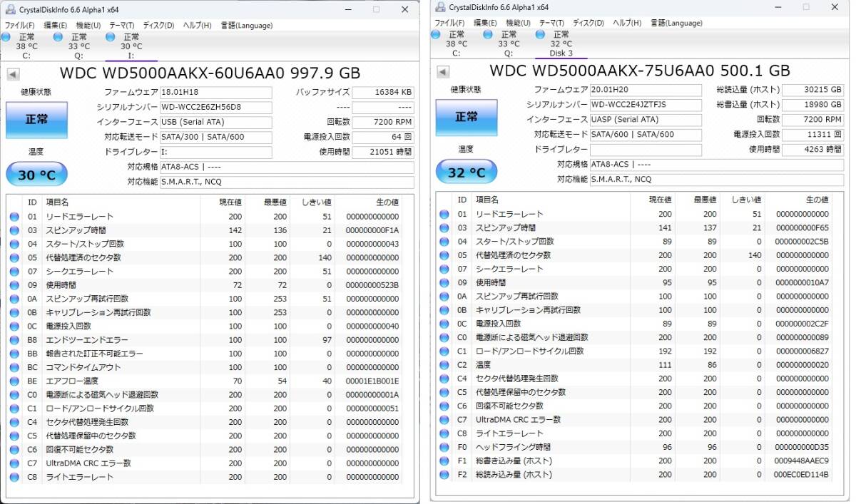Select drive Q: in the right window disk bar
Viewport: 856px width, 504px height.
(508, 43)
